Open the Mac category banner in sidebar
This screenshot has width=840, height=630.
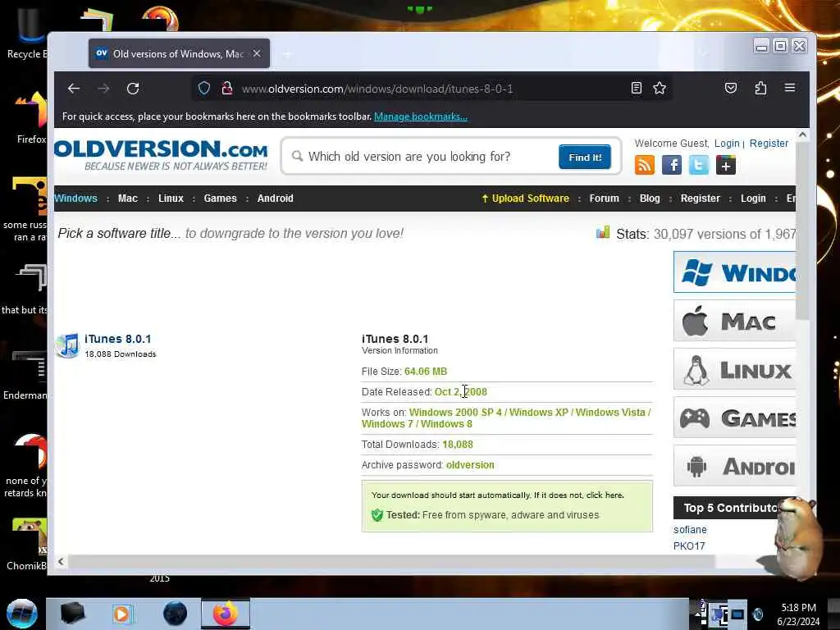point(734,321)
